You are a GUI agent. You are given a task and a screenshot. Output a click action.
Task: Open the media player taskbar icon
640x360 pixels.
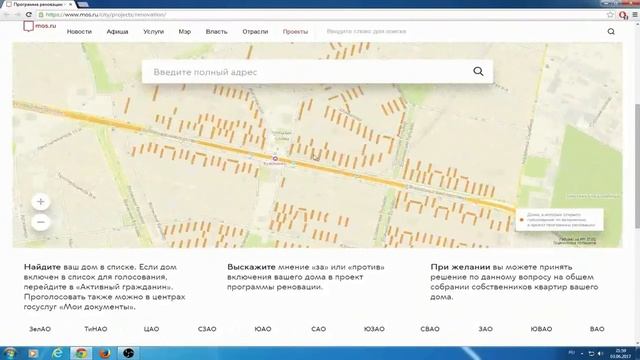tap(33, 353)
